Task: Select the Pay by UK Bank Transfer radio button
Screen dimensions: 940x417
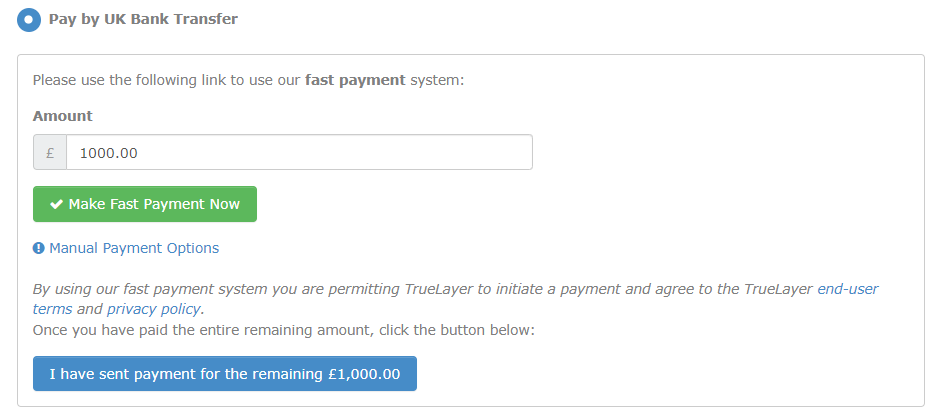Action: tap(28, 19)
